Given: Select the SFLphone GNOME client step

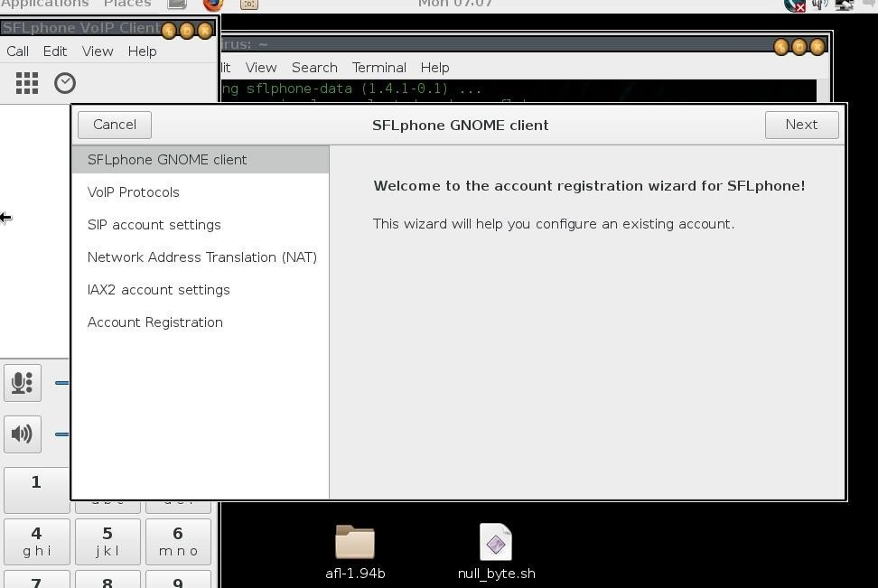Looking at the screenshot, I should 201,160.
